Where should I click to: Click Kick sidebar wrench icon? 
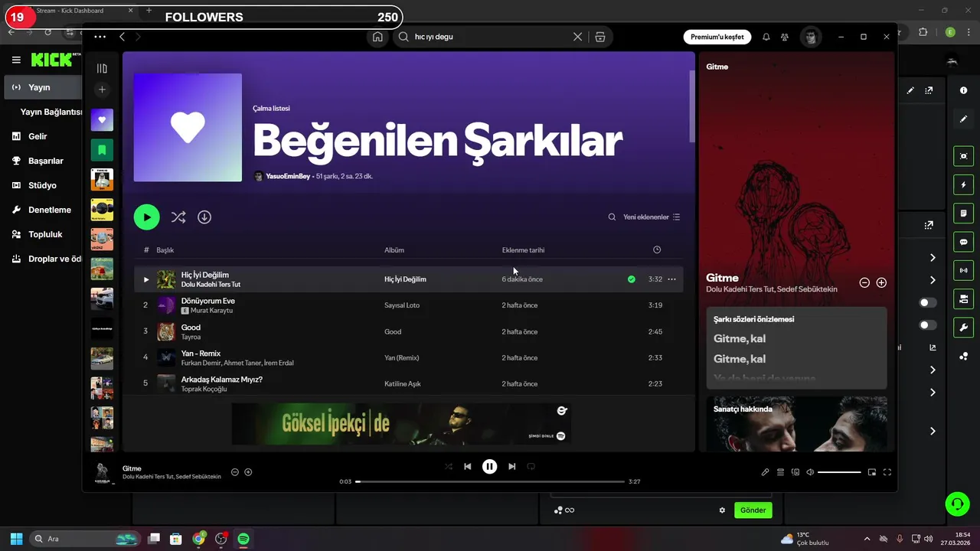click(963, 328)
